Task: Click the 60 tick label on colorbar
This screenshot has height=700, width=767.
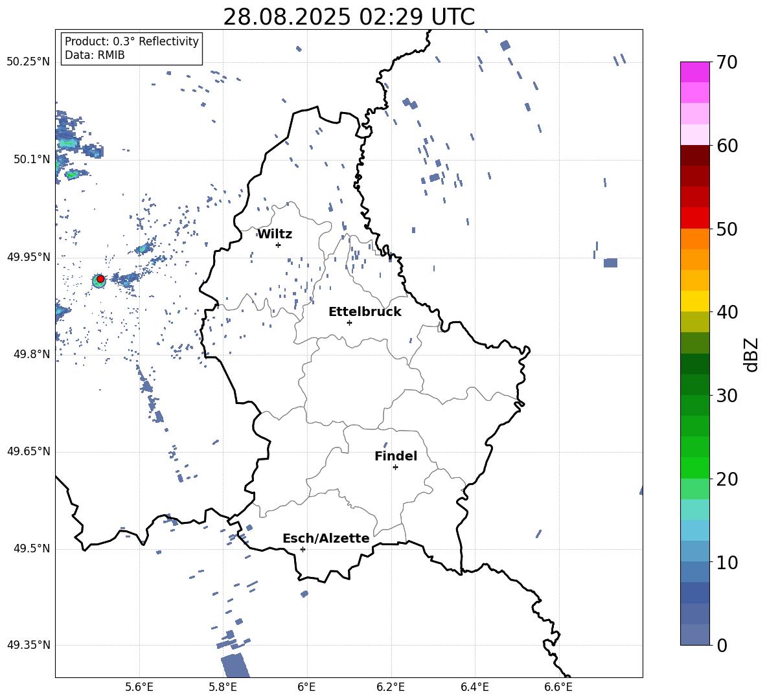Action: coord(727,146)
